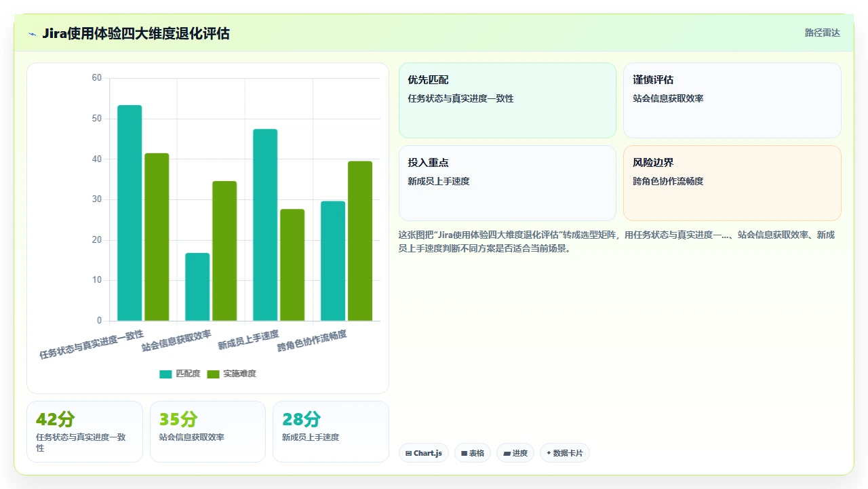This screenshot has width=868, height=489.
Task: Click the Chart.js tag icon
Action: pos(408,453)
